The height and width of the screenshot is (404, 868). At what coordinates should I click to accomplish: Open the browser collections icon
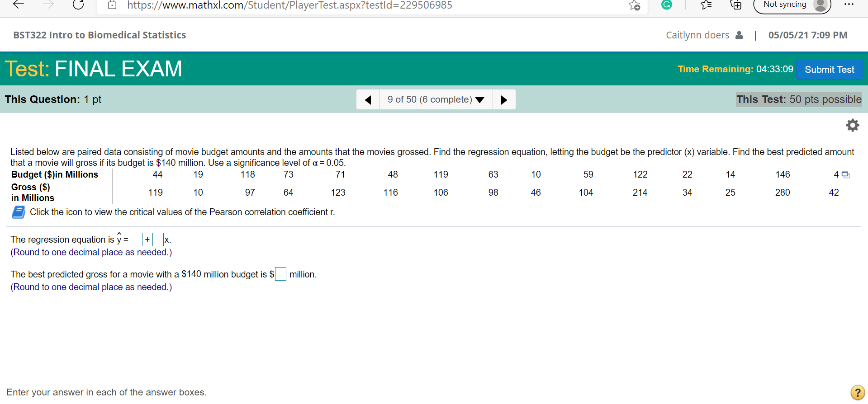pos(736,5)
